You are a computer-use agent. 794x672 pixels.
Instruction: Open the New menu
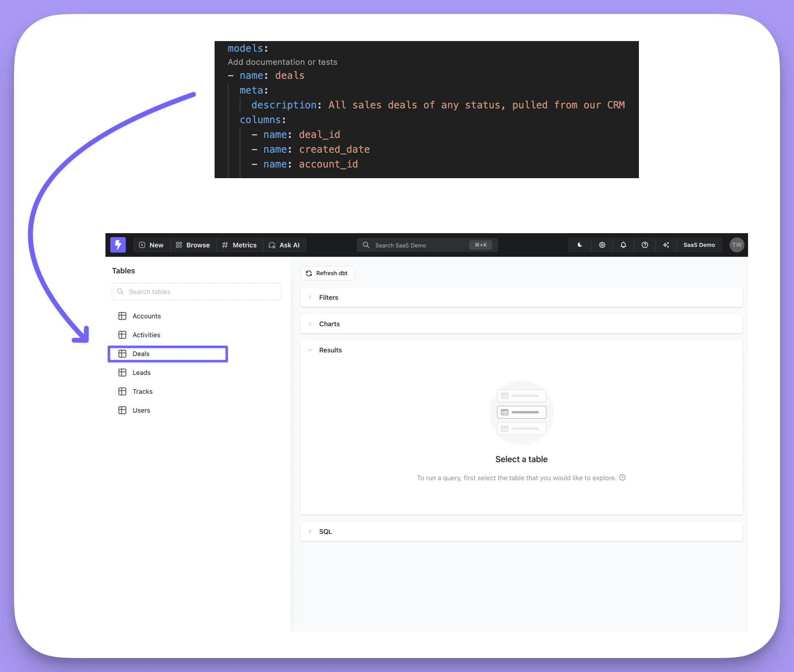coord(151,245)
